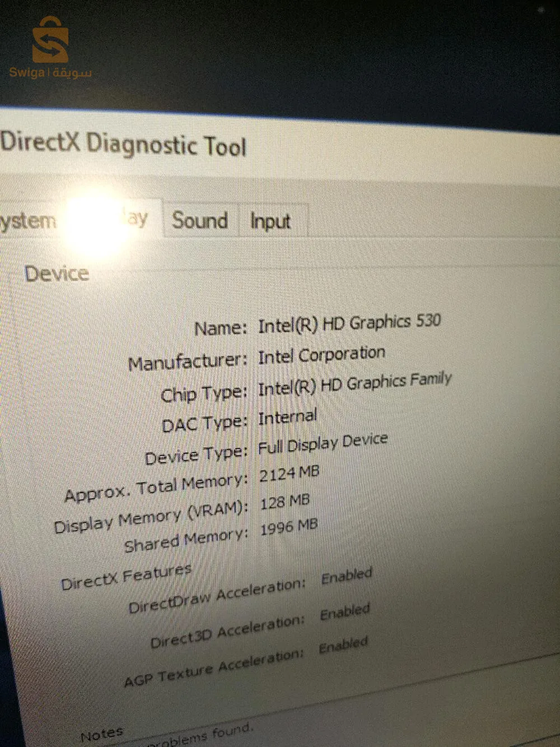Click the 'Name:' field label

(221, 328)
